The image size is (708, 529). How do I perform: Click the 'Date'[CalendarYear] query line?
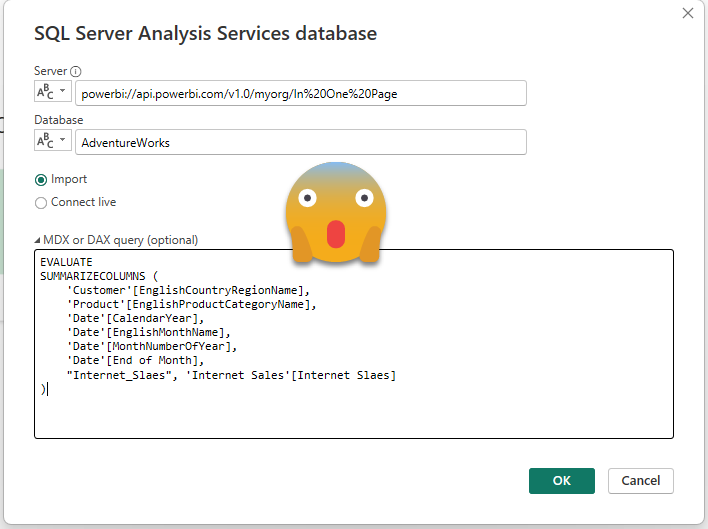pyautogui.click(x=138, y=318)
